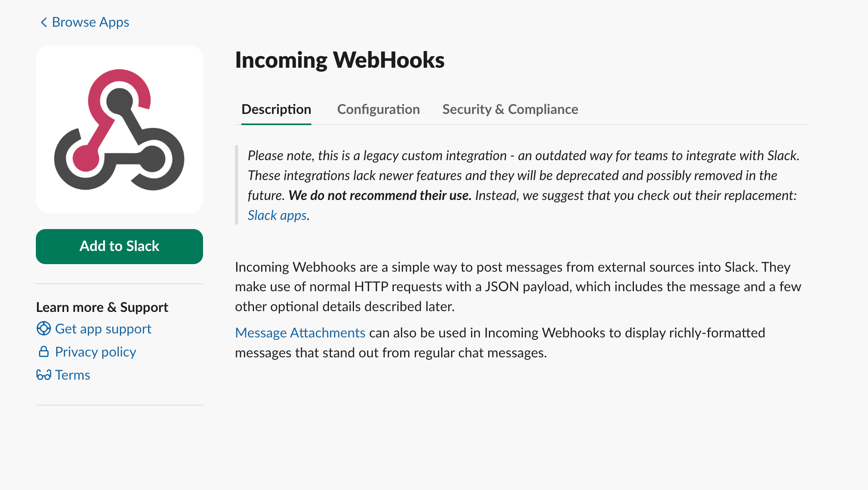The image size is (868, 490).
Task: Click the lock icon next to Privacy policy
Action: pos(43,352)
